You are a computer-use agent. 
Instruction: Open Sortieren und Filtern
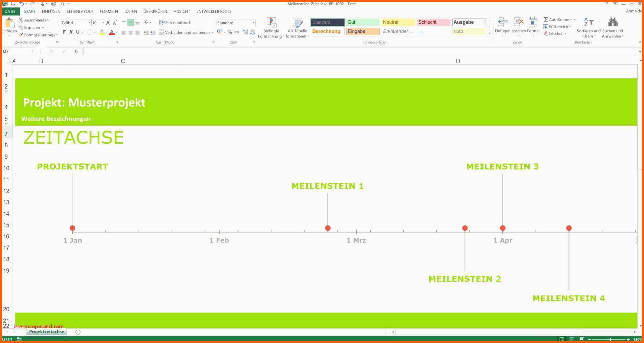click(589, 27)
